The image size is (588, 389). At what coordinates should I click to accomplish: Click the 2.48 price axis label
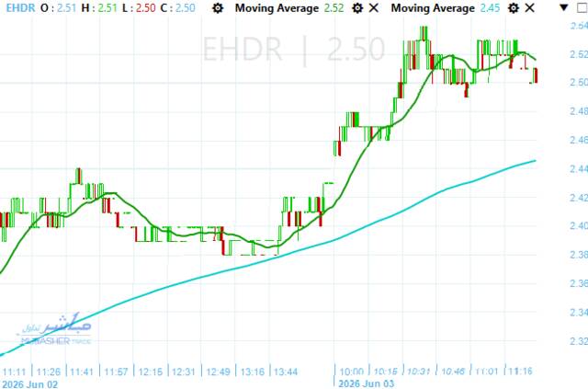pyautogui.click(x=579, y=111)
